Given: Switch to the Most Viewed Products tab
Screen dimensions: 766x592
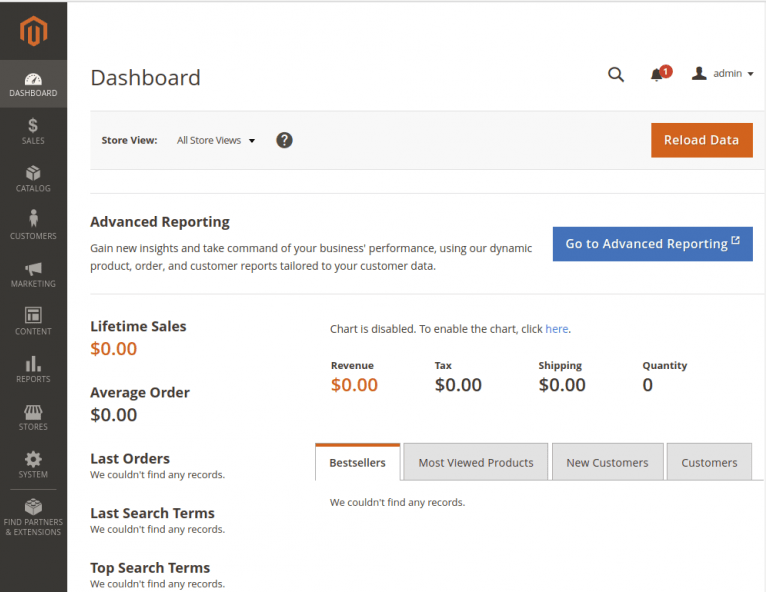Looking at the screenshot, I should (x=475, y=463).
